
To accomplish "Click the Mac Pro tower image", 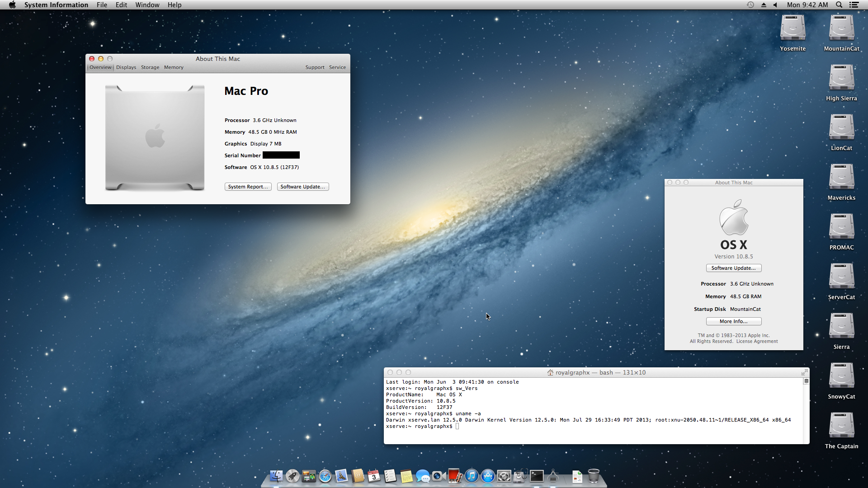I will (155, 138).
